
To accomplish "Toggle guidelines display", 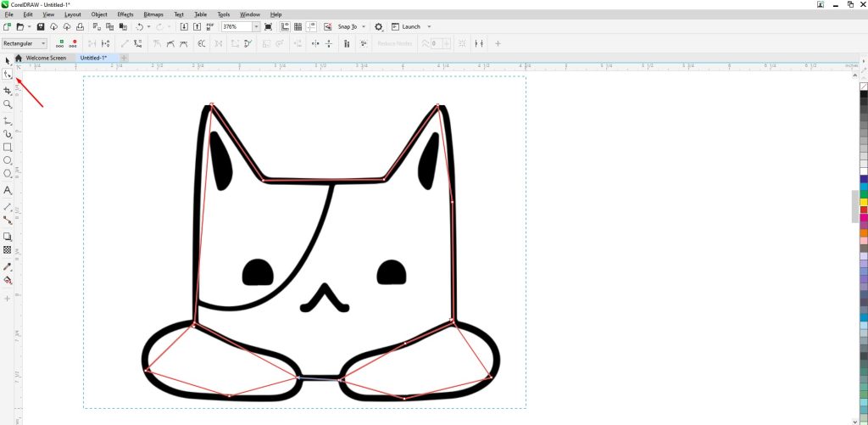I will (312, 26).
